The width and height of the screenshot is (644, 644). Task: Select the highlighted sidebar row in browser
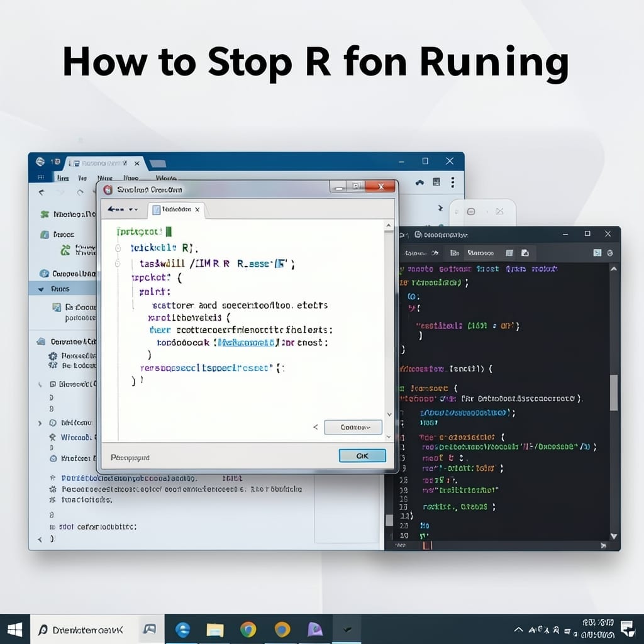[62, 289]
